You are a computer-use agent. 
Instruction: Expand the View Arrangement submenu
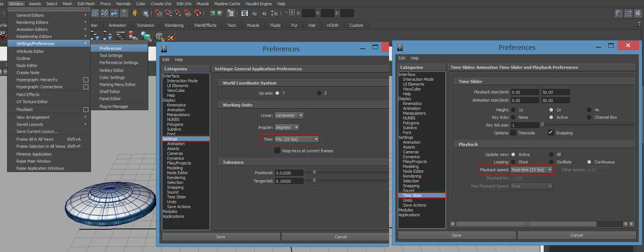point(48,117)
